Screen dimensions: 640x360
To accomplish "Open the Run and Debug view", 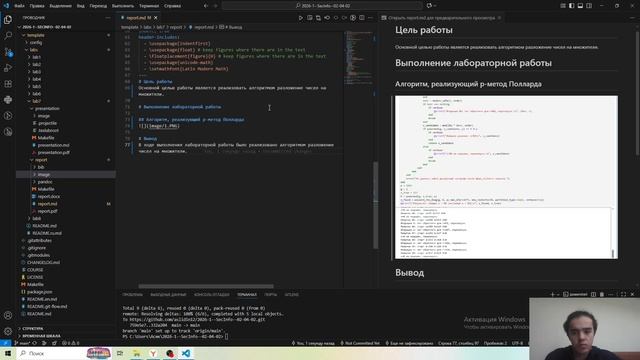I will coord(8,68).
